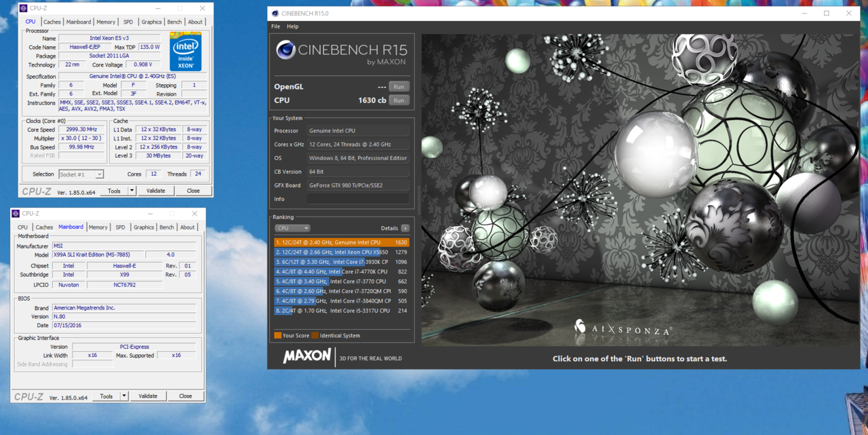The width and height of the screenshot is (868, 435).
Task: Click the brown Identical System legend swatch
Action: point(315,335)
